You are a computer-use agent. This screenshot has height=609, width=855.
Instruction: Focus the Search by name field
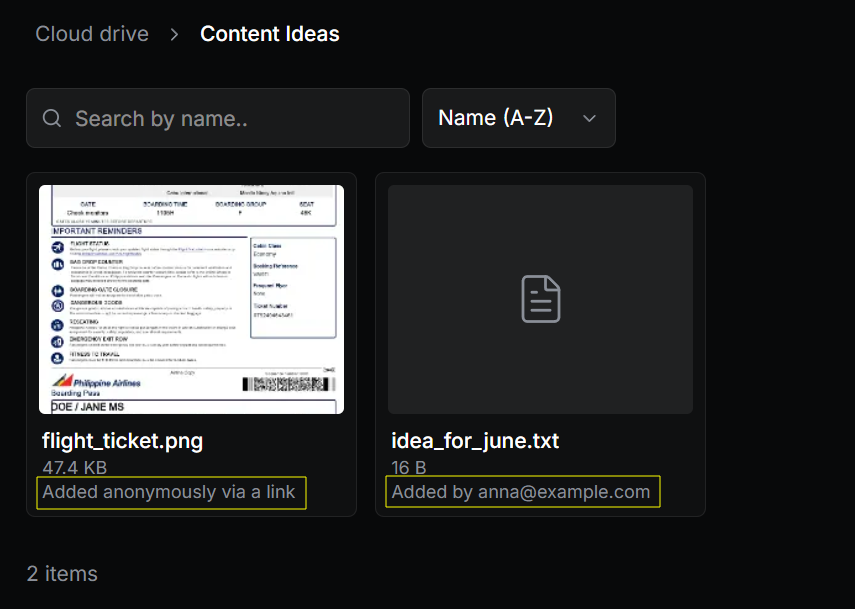pos(218,118)
